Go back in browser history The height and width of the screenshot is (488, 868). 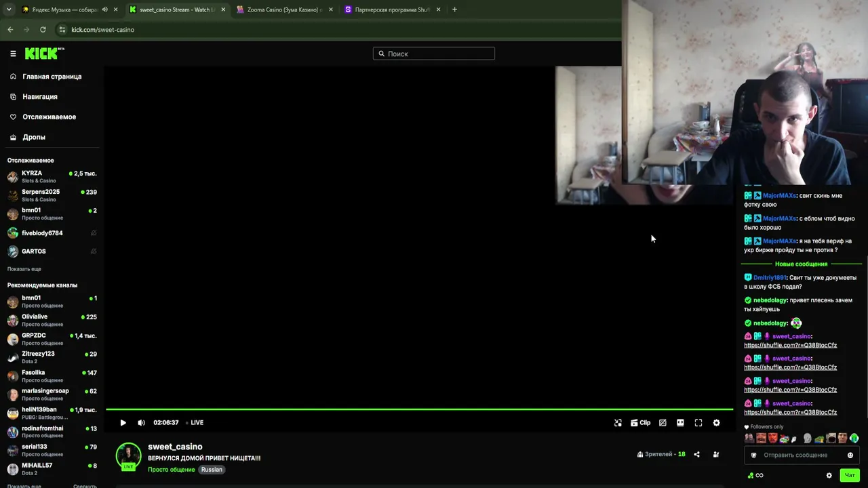10,30
